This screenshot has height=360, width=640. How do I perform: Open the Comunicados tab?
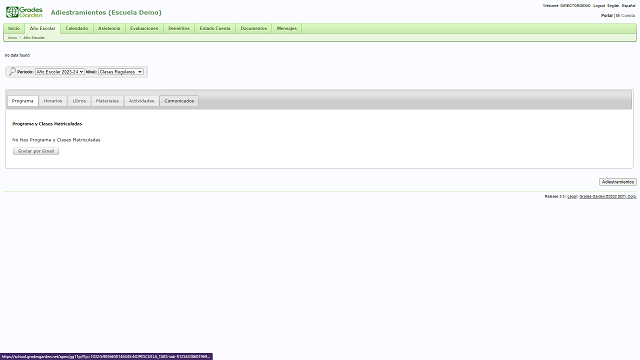coord(179,101)
